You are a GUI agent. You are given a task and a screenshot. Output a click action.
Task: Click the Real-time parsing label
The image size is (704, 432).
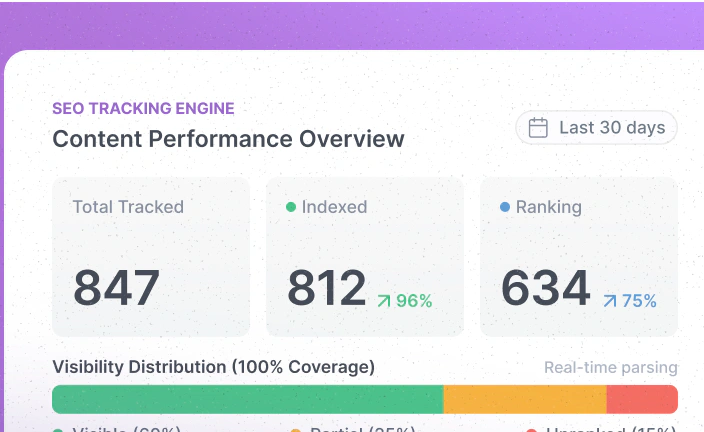611,367
